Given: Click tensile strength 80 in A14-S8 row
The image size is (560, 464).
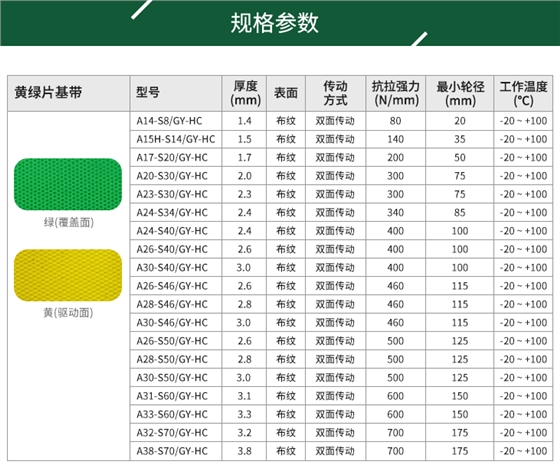Looking at the screenshot, I should point(395,121).
